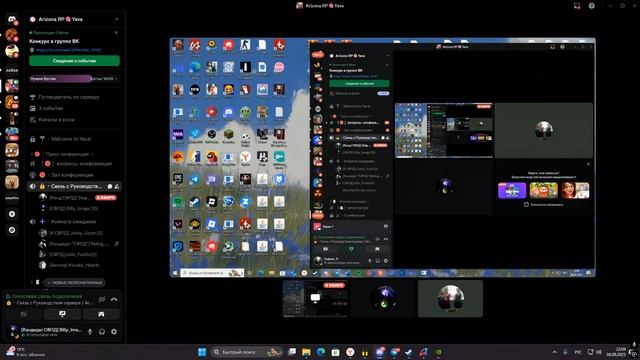Click the share screen button
The height and width of the screenshot is (360, 640).
coord(62,314)
